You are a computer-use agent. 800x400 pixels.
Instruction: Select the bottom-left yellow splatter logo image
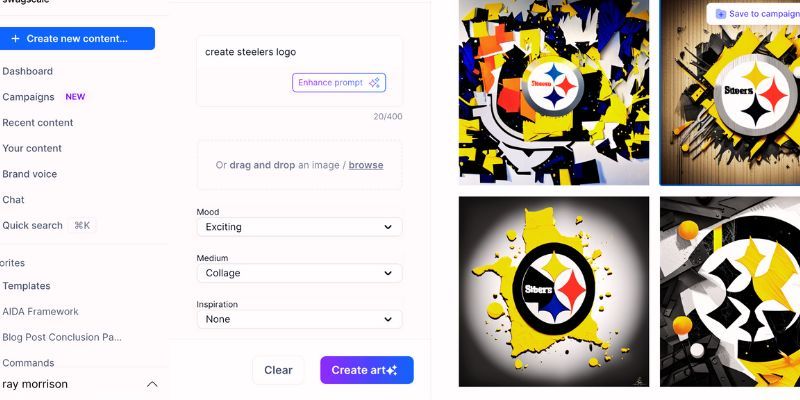[x=554, y=292]
